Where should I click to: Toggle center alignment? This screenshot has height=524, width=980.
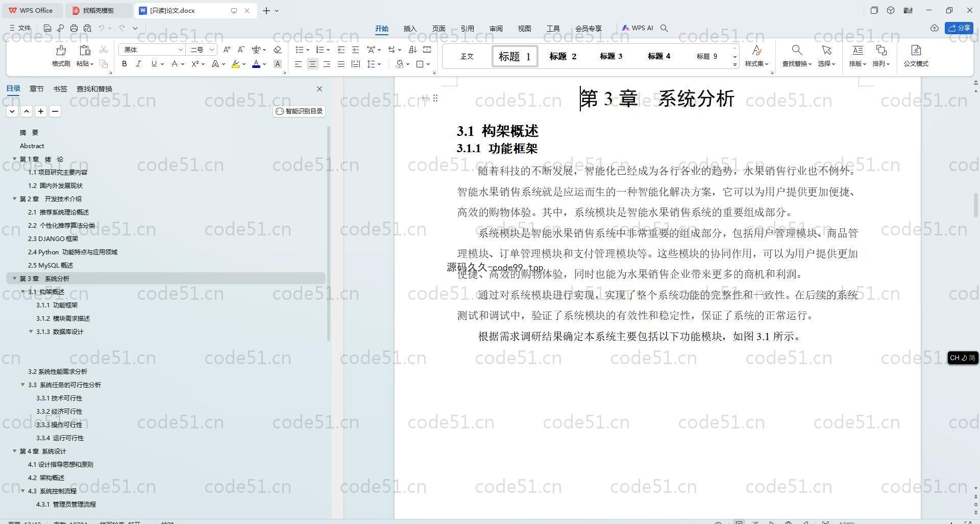coord(312,64)
